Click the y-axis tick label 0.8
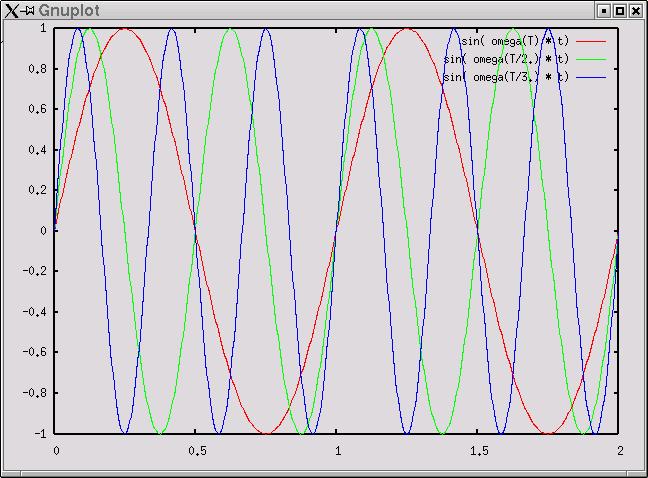The image size is (648, 478). point(37,69)
